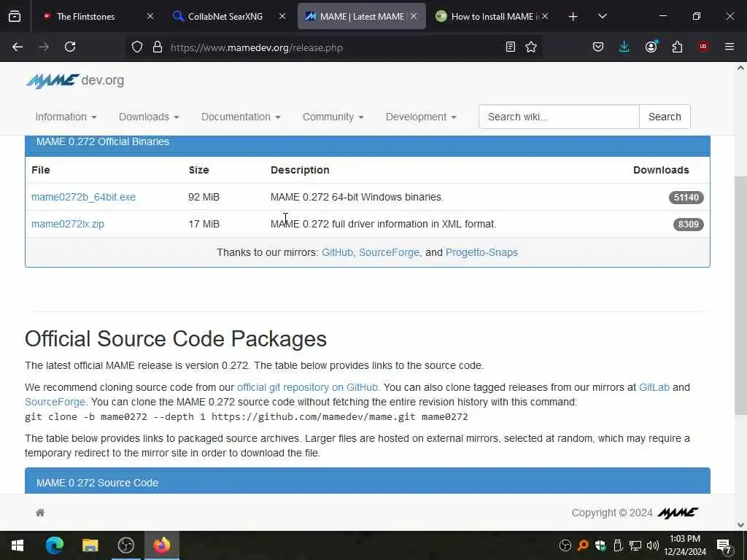This screenshot has width=747, height=560.
Task: Click the forward navigation arrow
Action: tap(44, 47)
